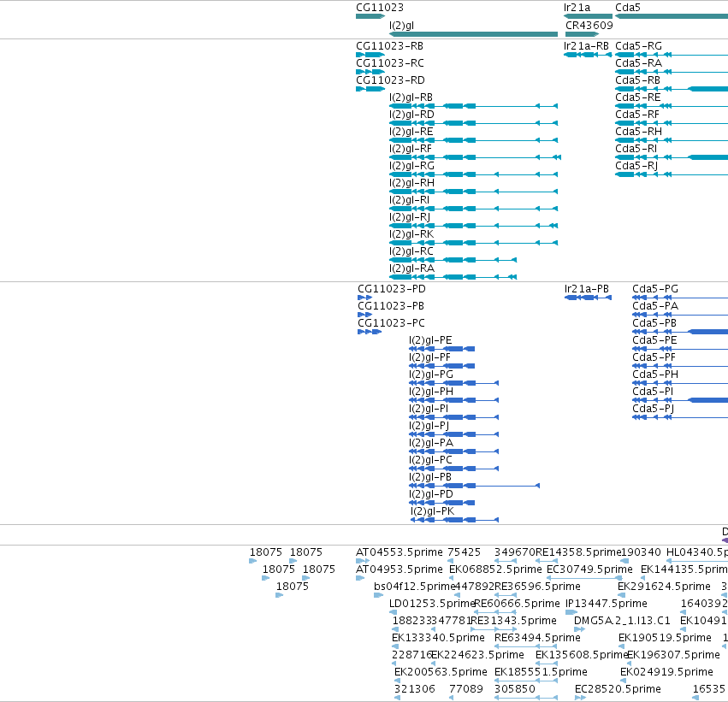Select transcript CG11023-RB
Image resolution: width=728 pixels, height=702 pixels.
tap(370, 55)
